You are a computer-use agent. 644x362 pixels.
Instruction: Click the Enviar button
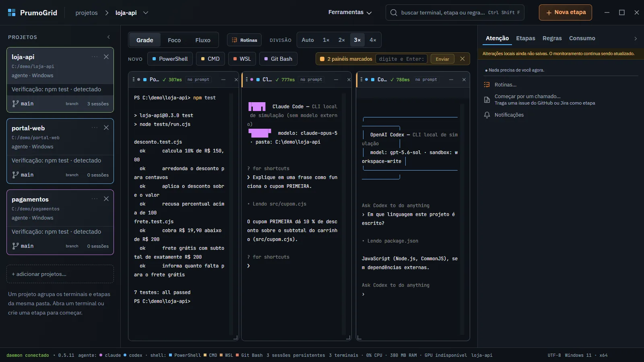pos(442,59)
